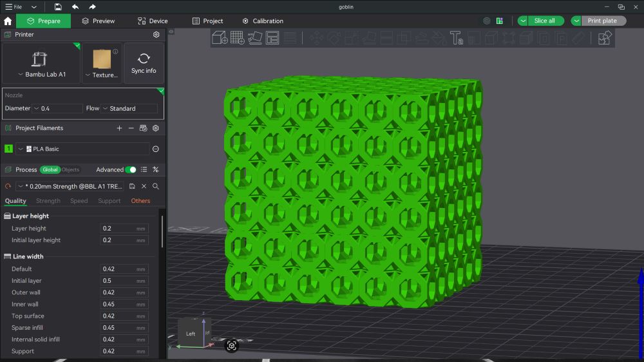Click the Layer height value field
Viewport: 644px width, 362px height.
(124, 229)
